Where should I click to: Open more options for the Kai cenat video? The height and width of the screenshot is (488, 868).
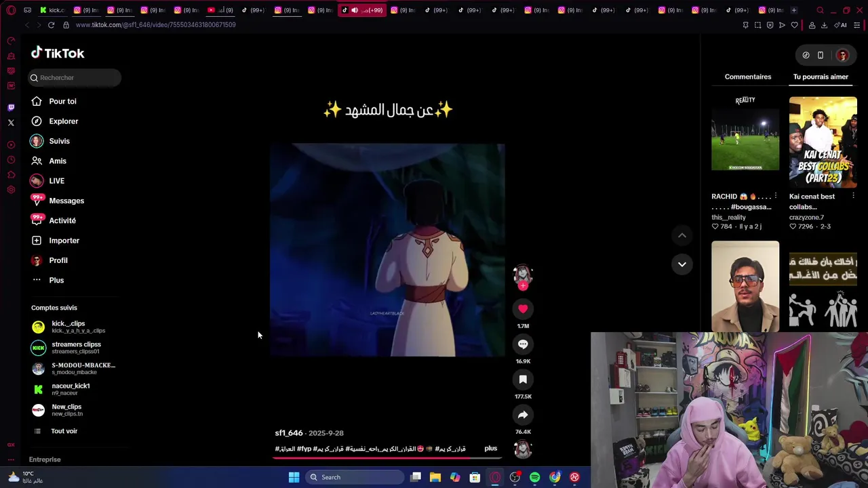pos(854,197)
